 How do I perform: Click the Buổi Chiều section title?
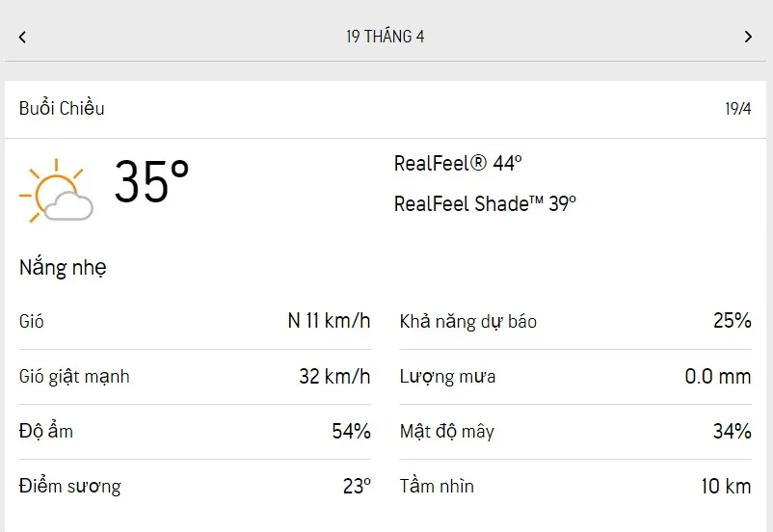click(x=62, y=109)
